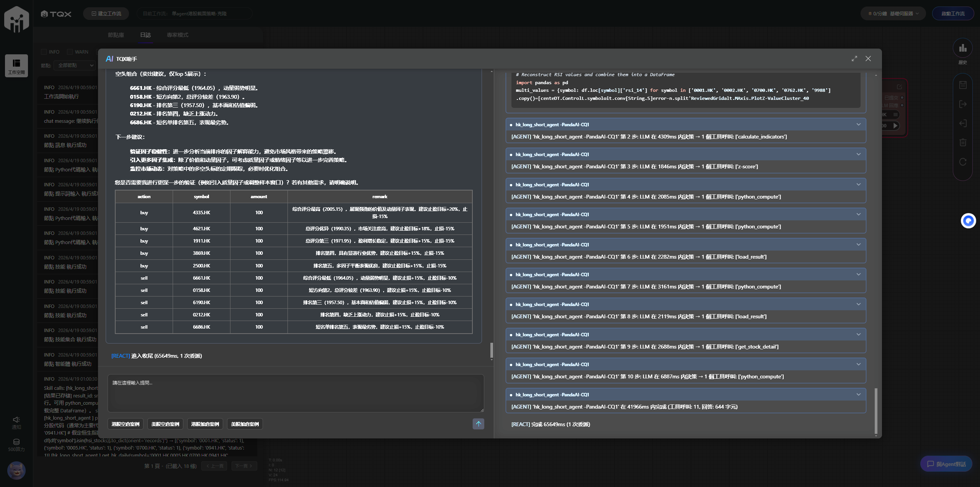Viewport: 980px width, 487px height.
Task: Click the trash delete icon in right toolbar
Action: tap(963, 142)
